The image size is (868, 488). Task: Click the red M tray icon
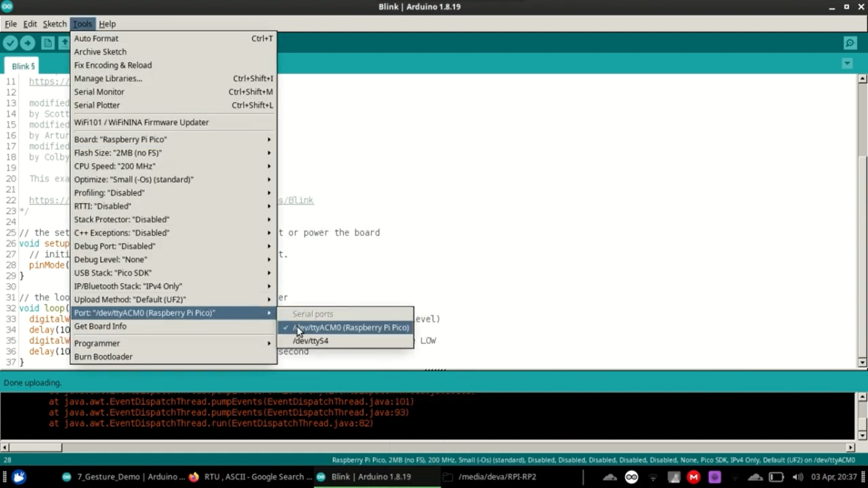pos(693,477)
